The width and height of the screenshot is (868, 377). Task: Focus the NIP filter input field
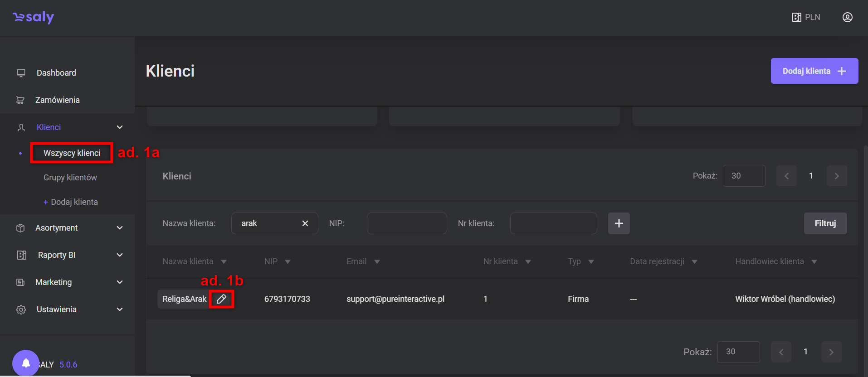(x=406, y=223)
